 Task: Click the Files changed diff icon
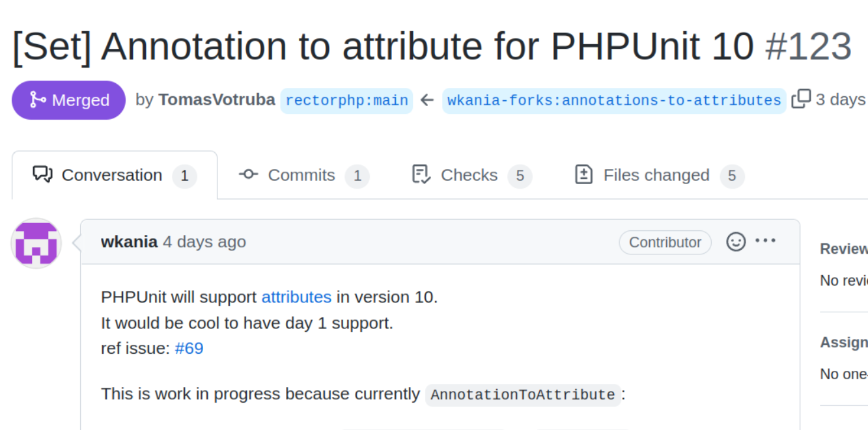[x=584, y=174]
